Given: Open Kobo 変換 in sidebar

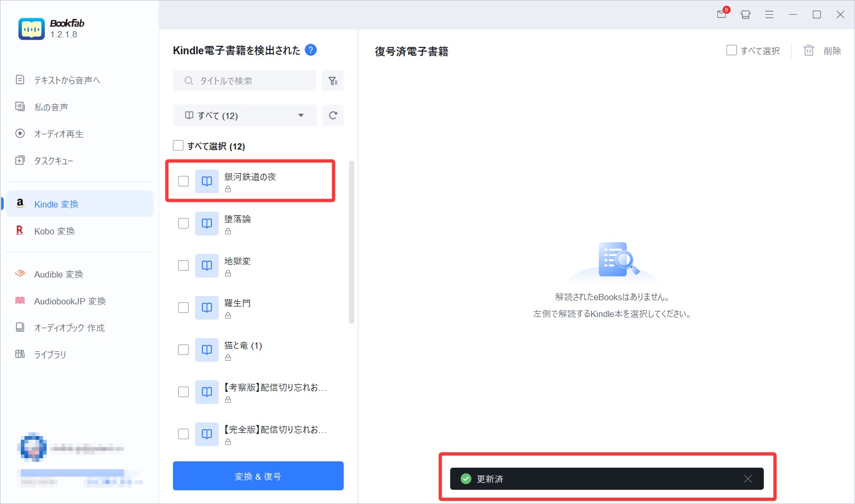Looking at the screenshot, I should [x=54, y=231].
